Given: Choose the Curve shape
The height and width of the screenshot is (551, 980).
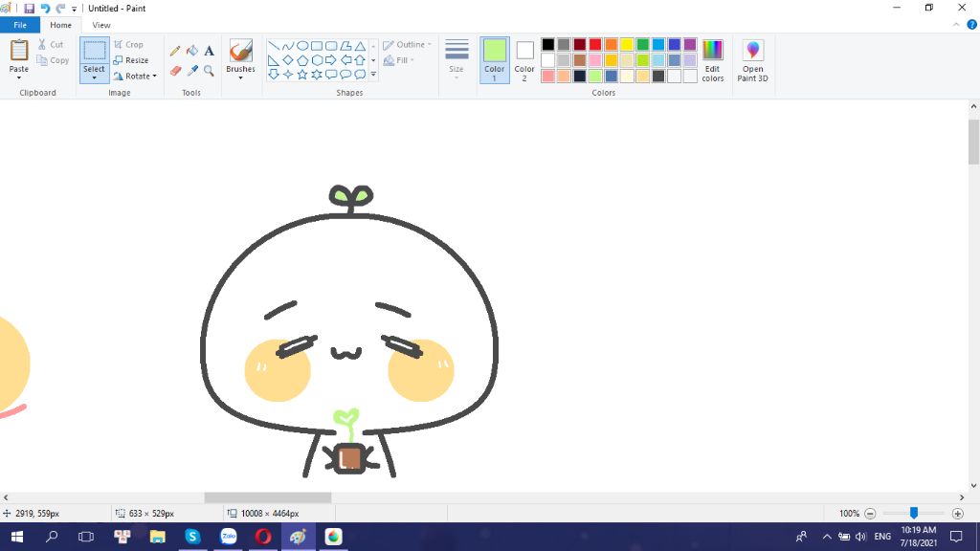Looking at the screenshot, I should point(287,46).
